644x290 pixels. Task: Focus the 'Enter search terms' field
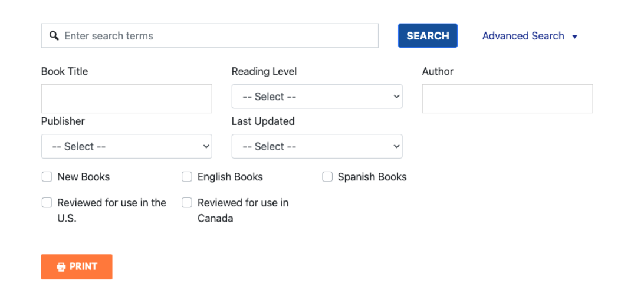218,36
